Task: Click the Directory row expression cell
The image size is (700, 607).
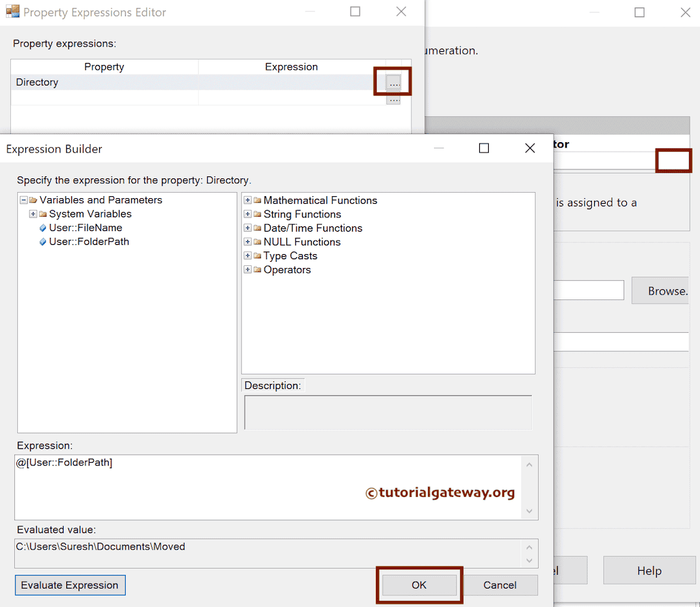Action: pos(292,83)
